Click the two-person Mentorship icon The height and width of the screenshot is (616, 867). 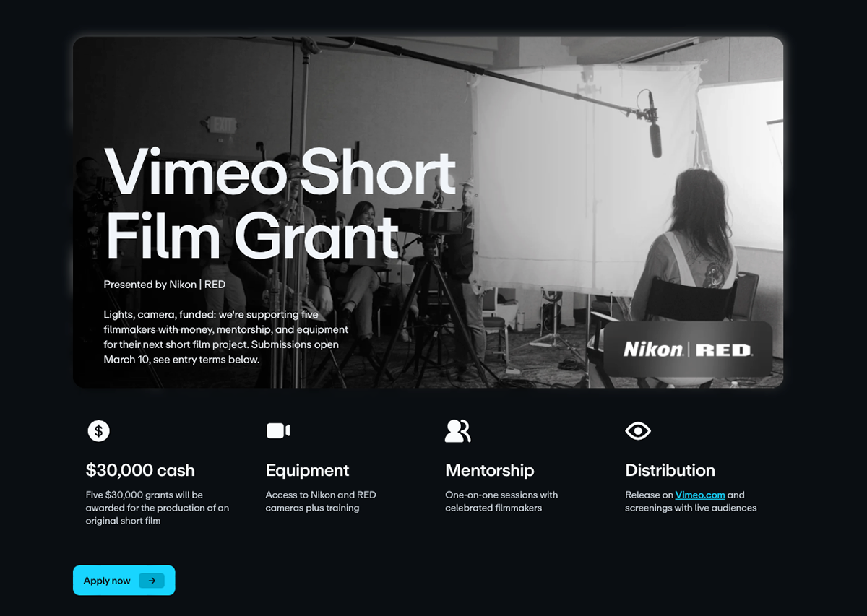pyautogui.click(x=458, y=431)
